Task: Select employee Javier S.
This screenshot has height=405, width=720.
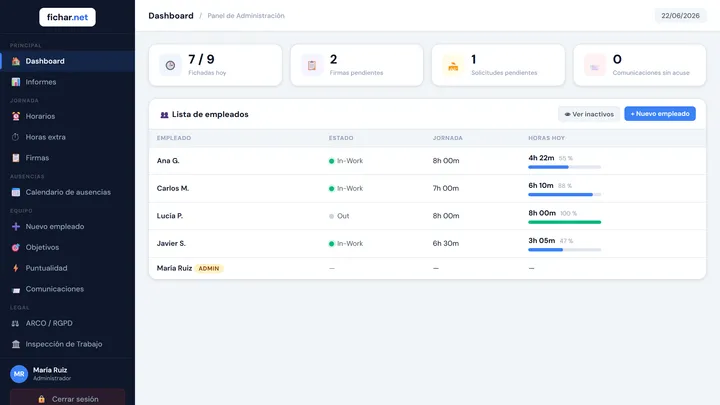Action: tap(171, 243)
